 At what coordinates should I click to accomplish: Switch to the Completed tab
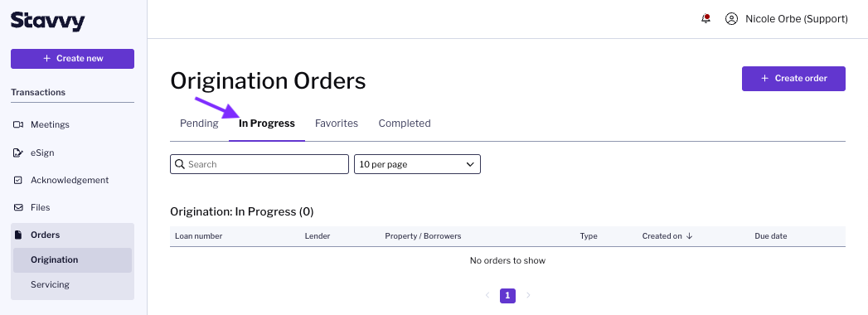click(x=405, y=124)
